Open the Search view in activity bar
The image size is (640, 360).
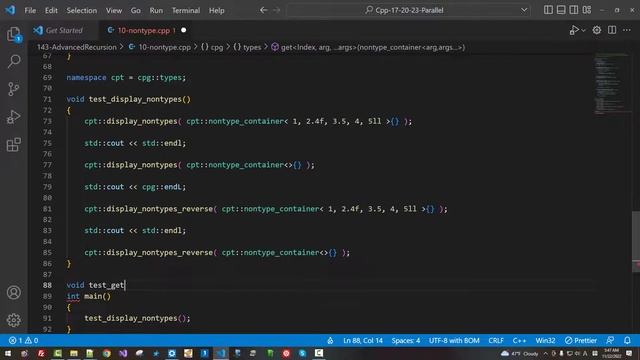tap(13, 61)
